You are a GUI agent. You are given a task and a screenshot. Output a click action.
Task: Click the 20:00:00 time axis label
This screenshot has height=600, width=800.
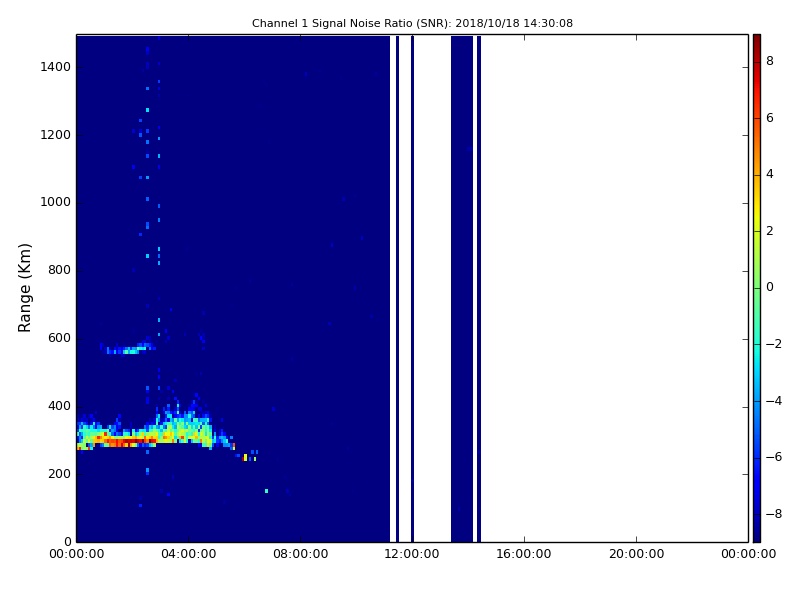(636, 554)
